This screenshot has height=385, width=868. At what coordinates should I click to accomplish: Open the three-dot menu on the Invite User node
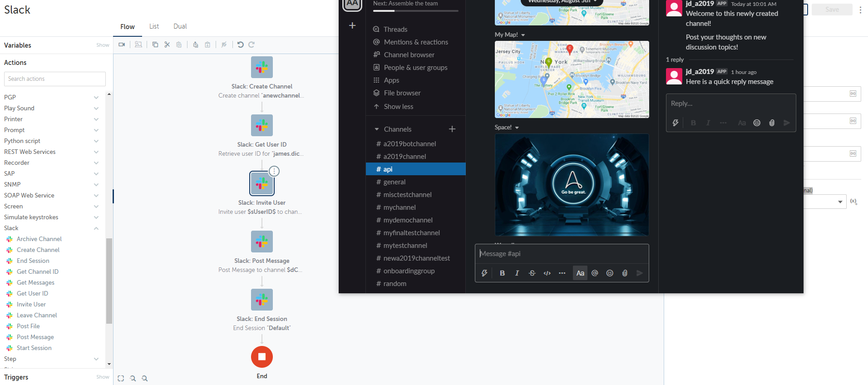coord(274,171)
